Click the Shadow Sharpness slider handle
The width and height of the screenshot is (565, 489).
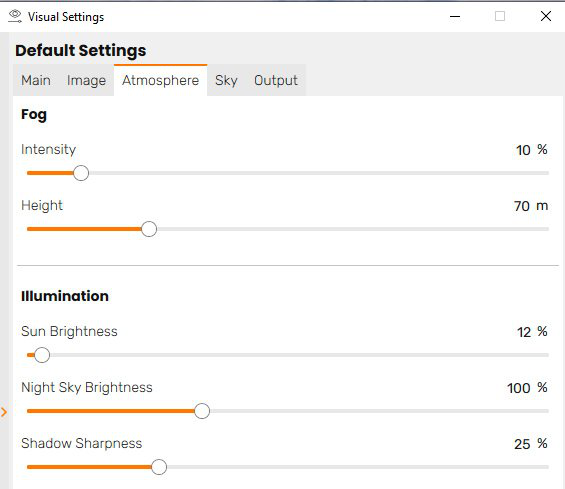pyautogui.click(x=159, y=467)
